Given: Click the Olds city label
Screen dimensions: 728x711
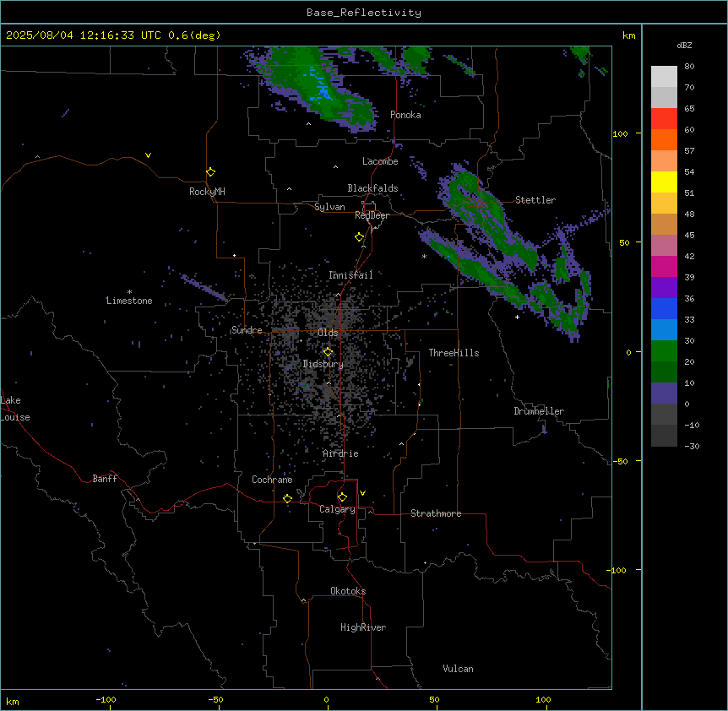Looking at the screenshot, I should tap(328, 333).
